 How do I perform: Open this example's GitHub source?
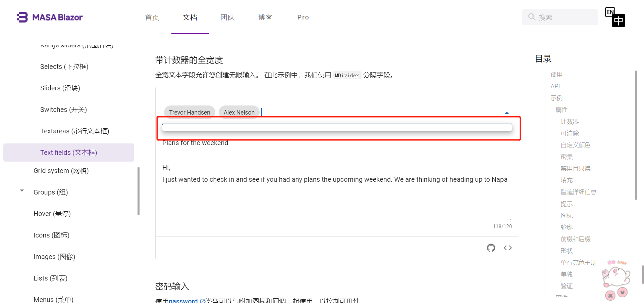click(491, 248)
